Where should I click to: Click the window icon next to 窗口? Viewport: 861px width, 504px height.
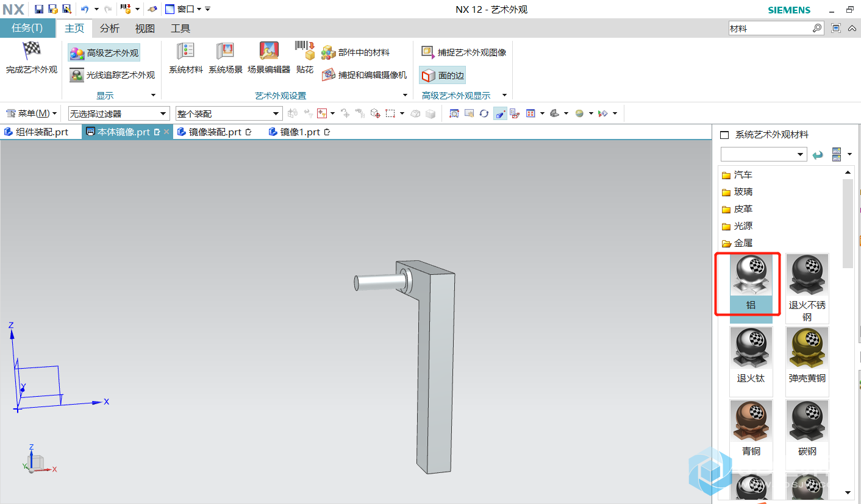pyautogui.click(x=170, y=9)
